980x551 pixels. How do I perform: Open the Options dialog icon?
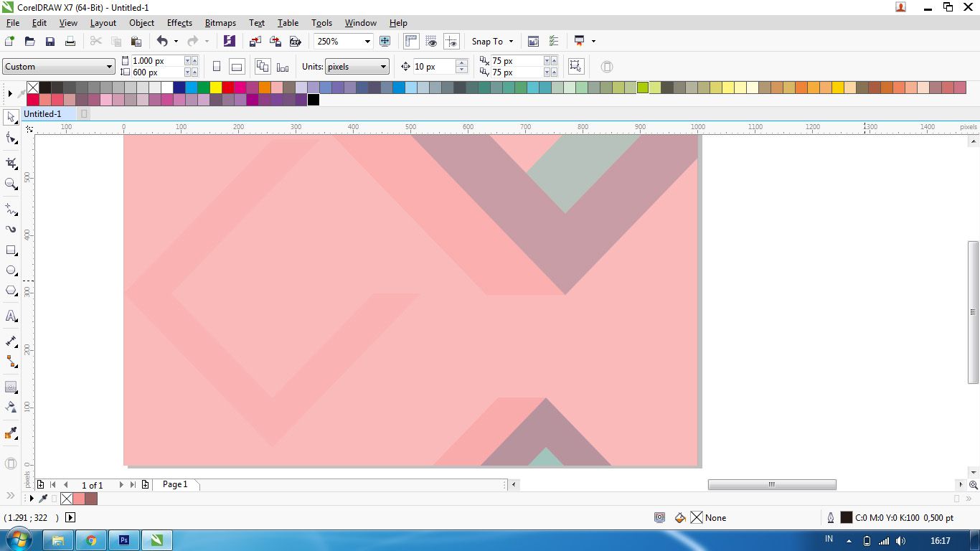[553, 42]
